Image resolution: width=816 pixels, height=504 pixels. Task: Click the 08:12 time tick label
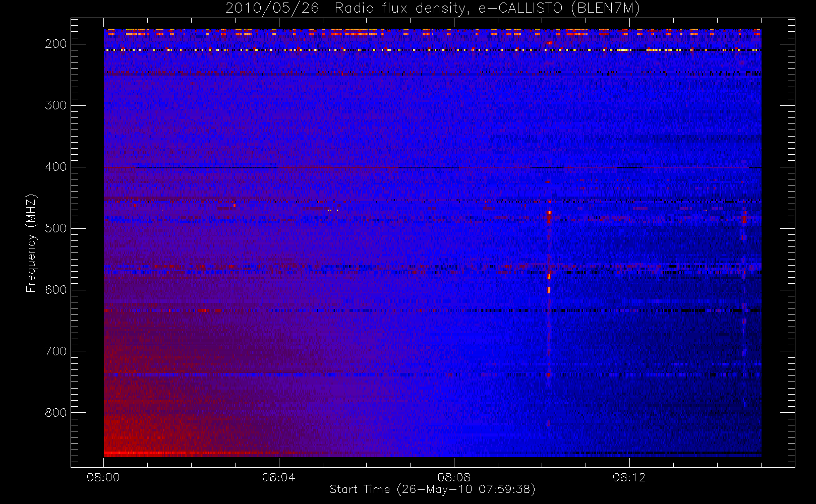[x=629, y=477]
